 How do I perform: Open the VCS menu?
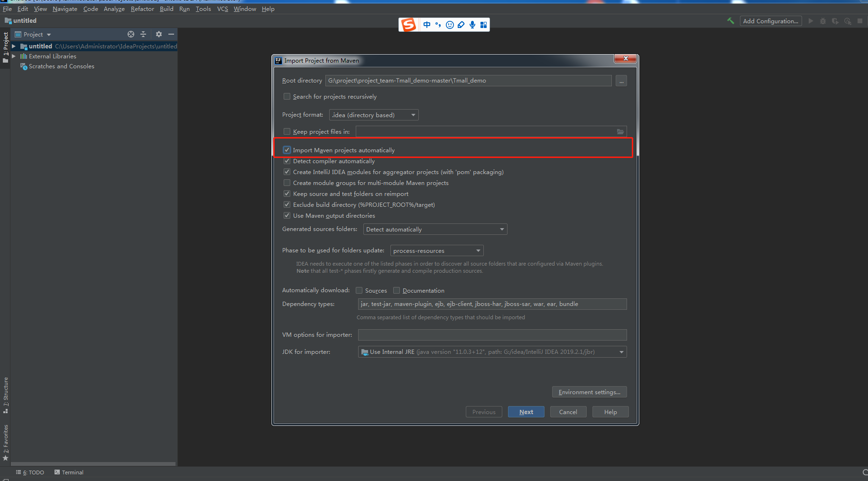point(222,9)
